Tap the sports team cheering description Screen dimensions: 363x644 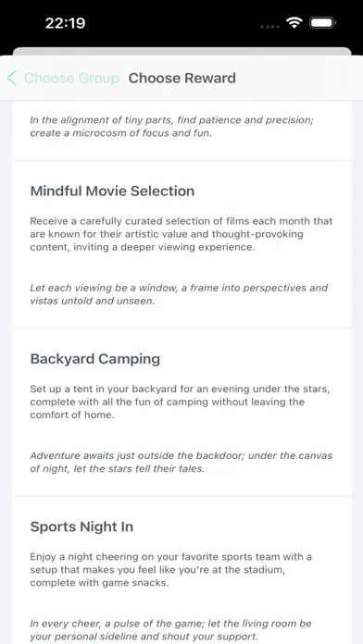[170, 570]
